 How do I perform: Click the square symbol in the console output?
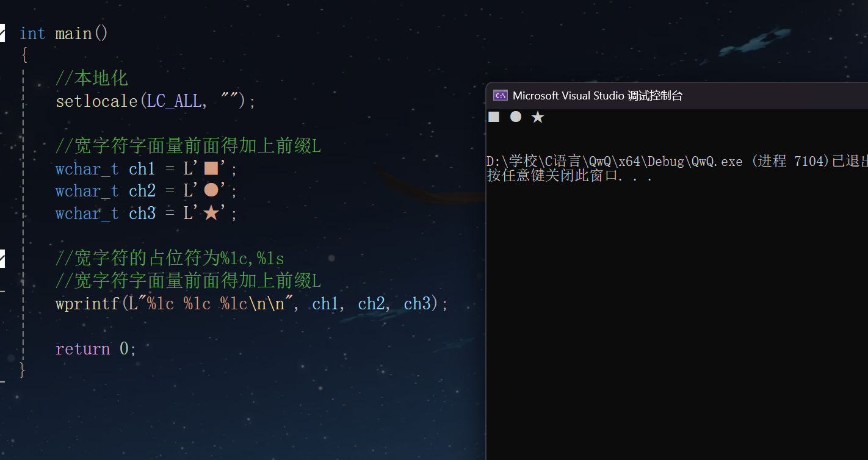494,117
